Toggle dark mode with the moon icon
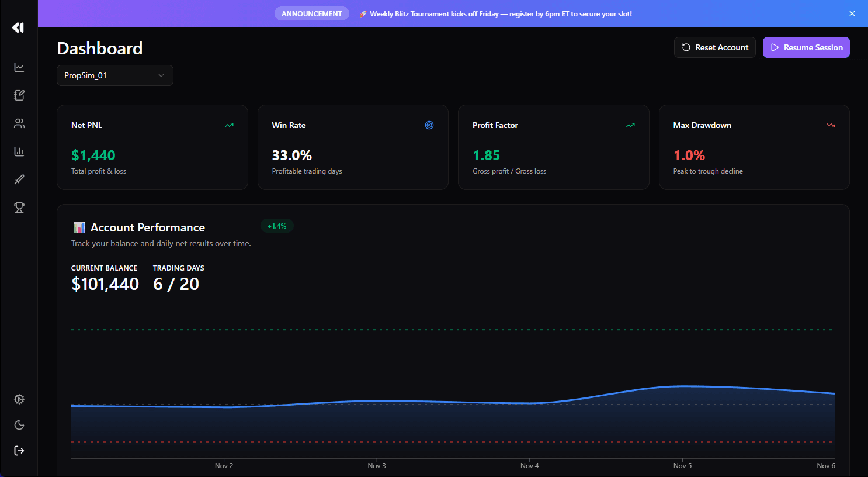Viewport: 868px width, 477px height. (x=19, y=425)
